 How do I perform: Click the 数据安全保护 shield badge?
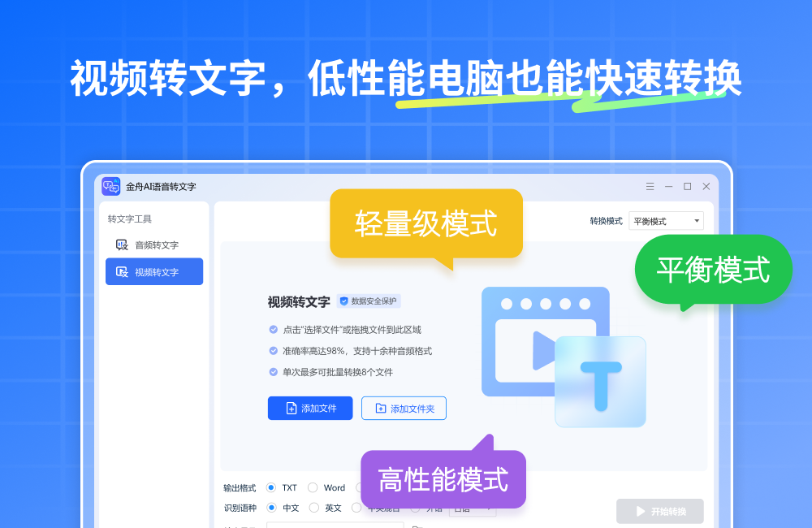tap(369, 301)
